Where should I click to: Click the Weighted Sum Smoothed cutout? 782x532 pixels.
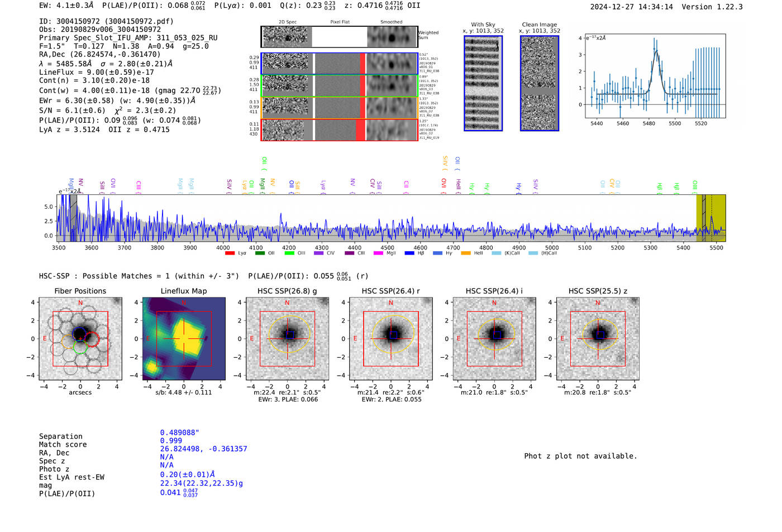(x=392, y=37)
